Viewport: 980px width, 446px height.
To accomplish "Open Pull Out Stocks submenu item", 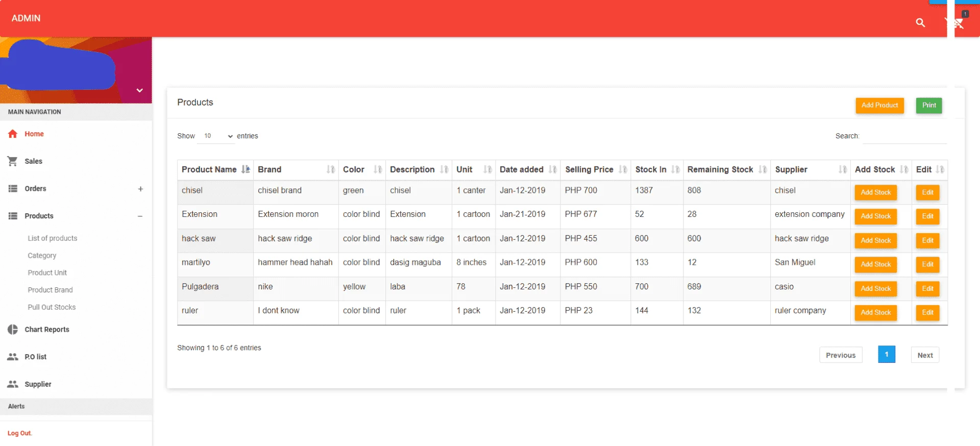I will tap(52, 307).
